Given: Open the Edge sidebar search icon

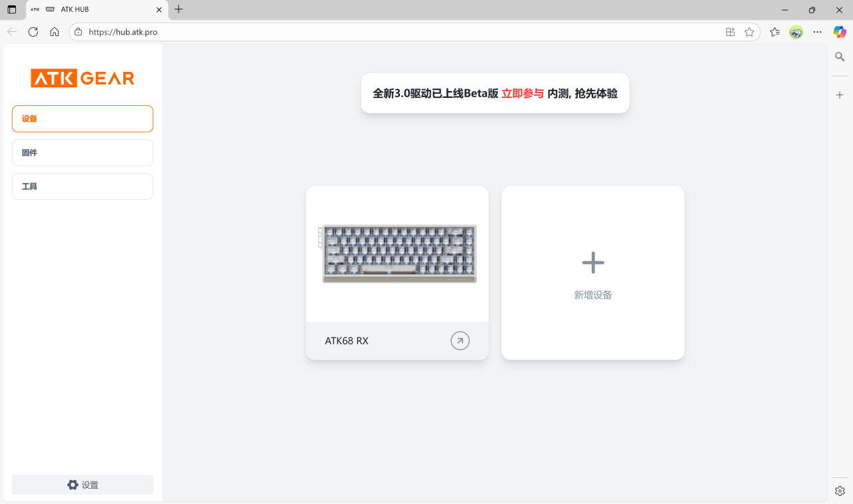Looking at the screenshot, I should (x=840, y=57).
